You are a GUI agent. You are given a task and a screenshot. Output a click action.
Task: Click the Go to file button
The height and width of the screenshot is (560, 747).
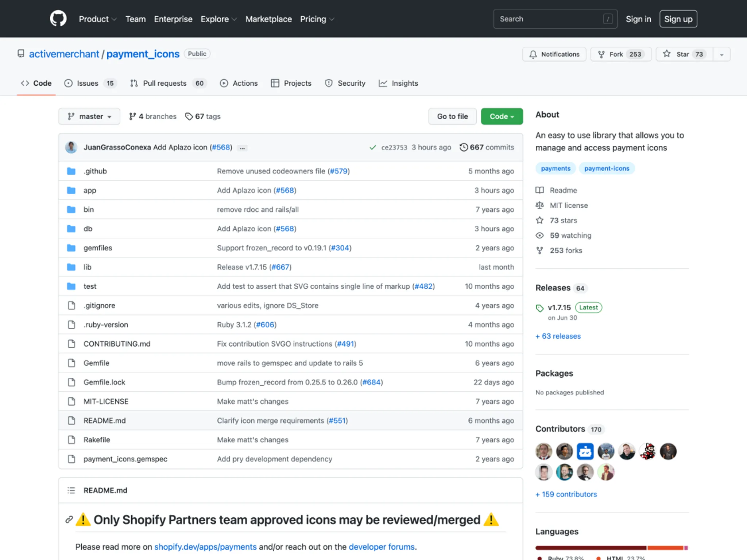point(452,116)
